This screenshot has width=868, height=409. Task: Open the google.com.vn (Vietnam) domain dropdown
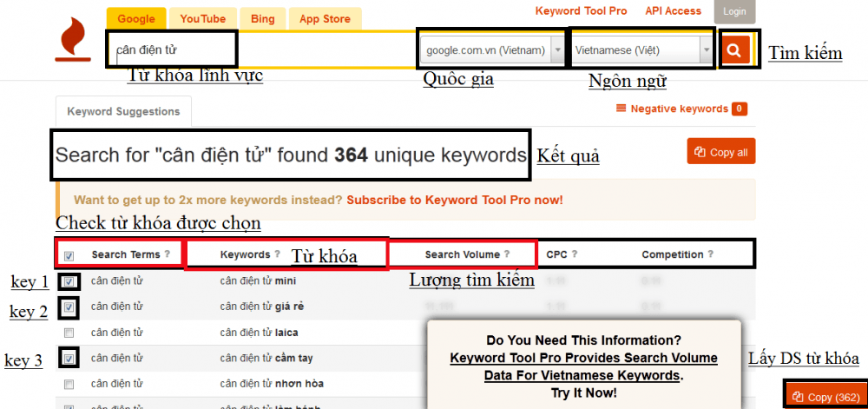(492, 50)
